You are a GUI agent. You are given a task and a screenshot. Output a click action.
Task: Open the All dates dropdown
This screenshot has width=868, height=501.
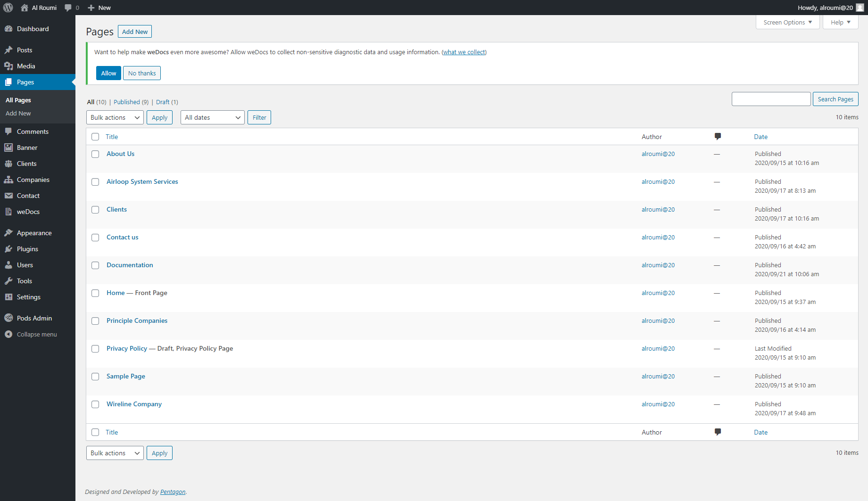point(213,117)
